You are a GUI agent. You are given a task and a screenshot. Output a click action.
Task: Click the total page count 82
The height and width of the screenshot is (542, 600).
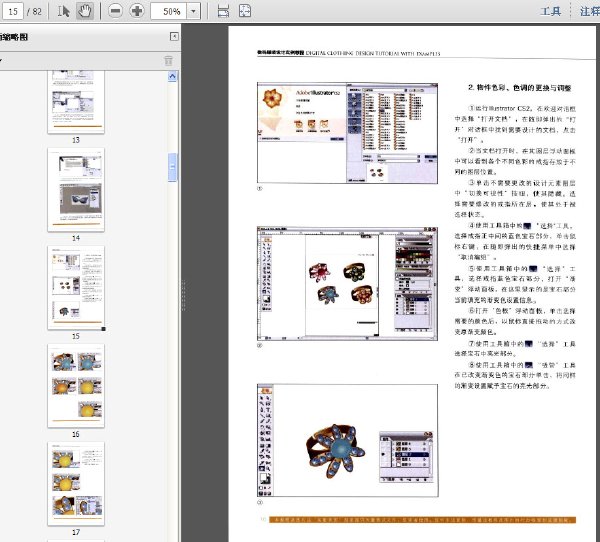tap(37, 11)
